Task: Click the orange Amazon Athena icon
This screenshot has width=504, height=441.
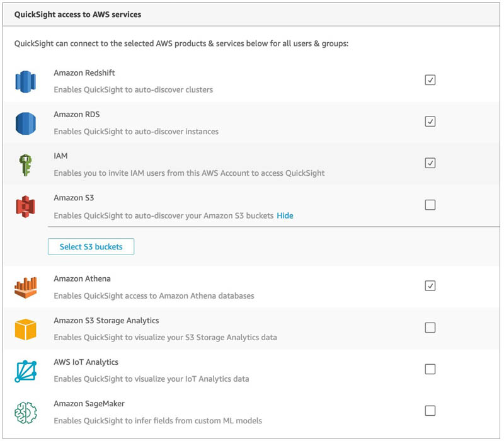Action: coord(26,287)
